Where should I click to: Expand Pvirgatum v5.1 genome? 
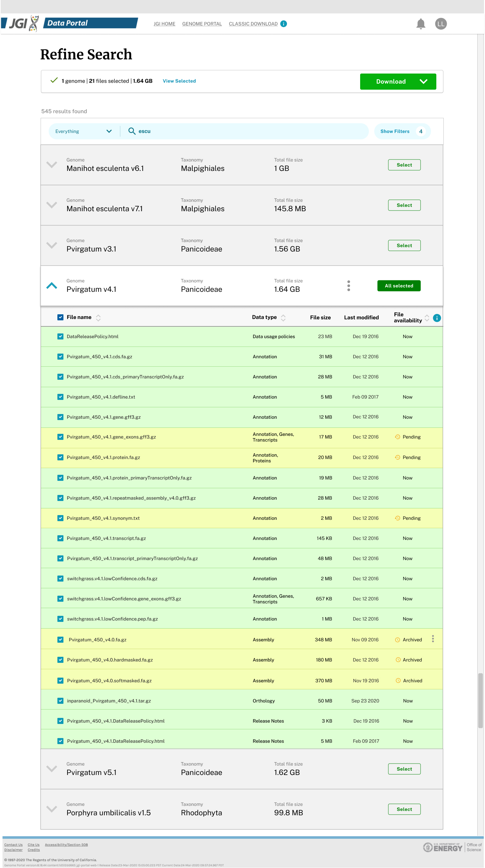pyautogui.click(x=52, y=769)
